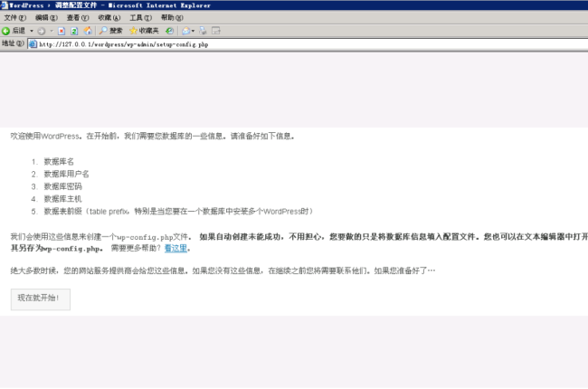This screenshot has width=588, height=389.
Task: Click the 现在就开始! button
Action: [40, 299]
